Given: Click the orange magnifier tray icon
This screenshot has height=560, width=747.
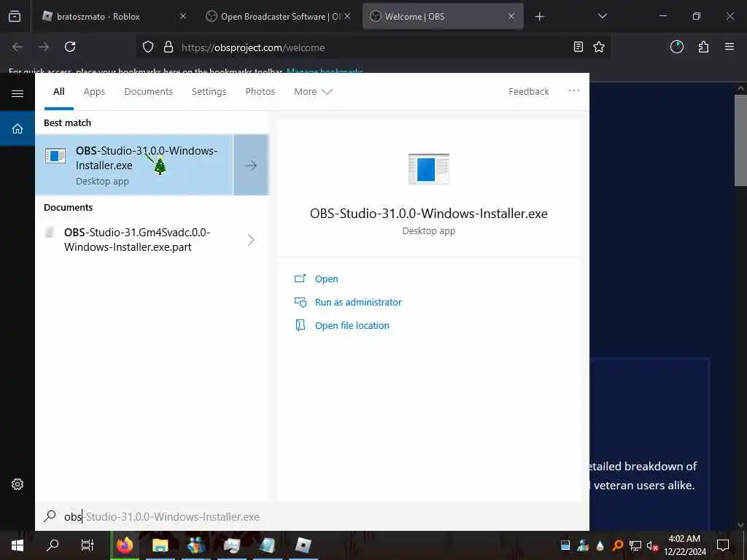Looking at the screenshot, I should coord(618,545).
